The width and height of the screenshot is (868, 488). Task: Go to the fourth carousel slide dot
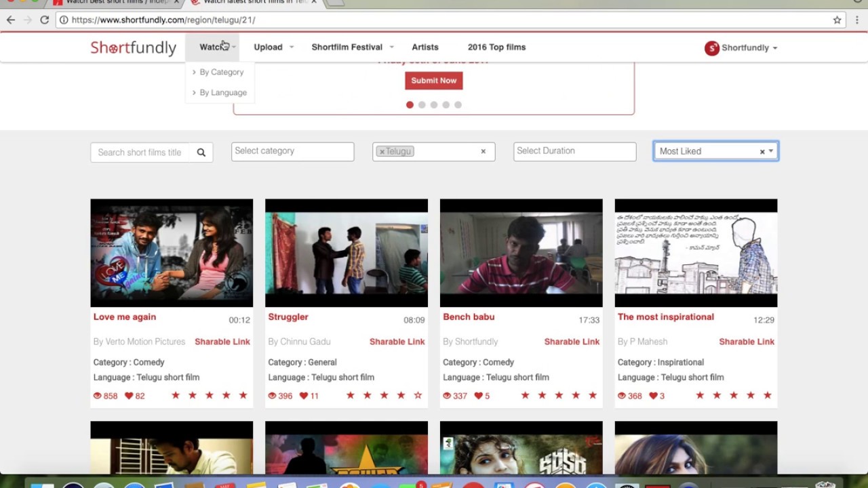pos(446,105)
